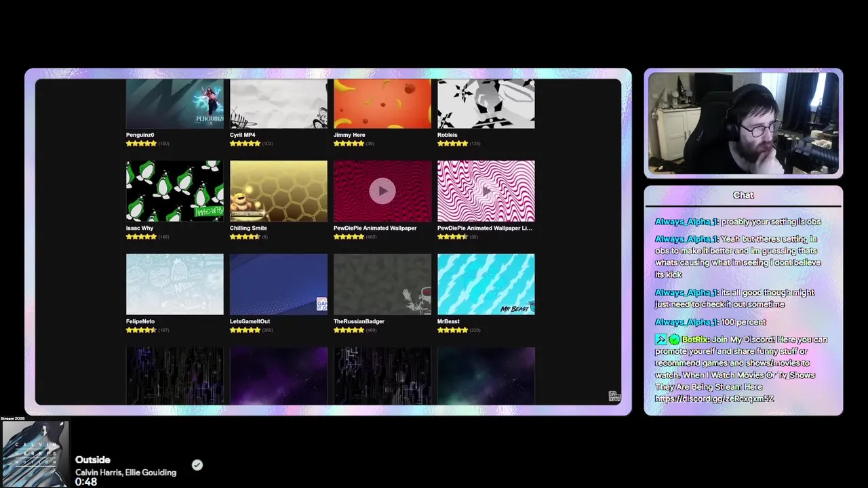Click the star rating under Jimmy Here
Screen dimensions: 868x488
coord(349,144)
